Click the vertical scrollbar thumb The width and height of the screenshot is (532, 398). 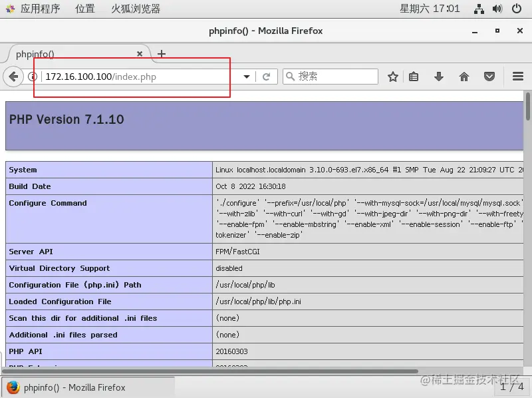point(528,106)
